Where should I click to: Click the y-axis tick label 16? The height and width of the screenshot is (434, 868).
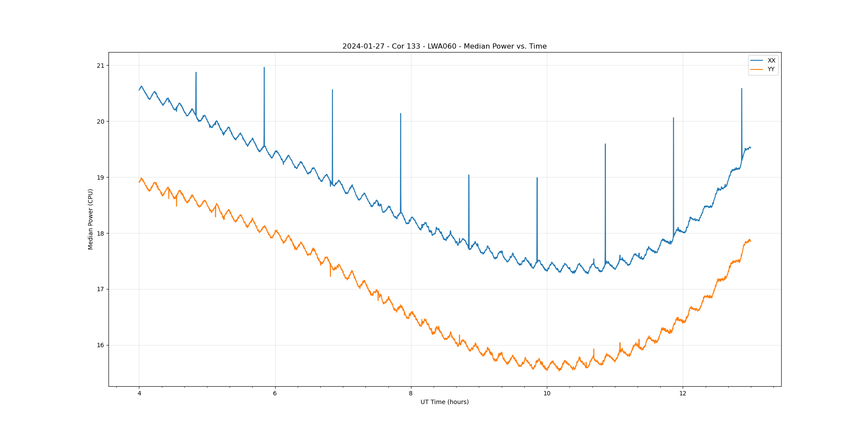[x=101, y=345]
